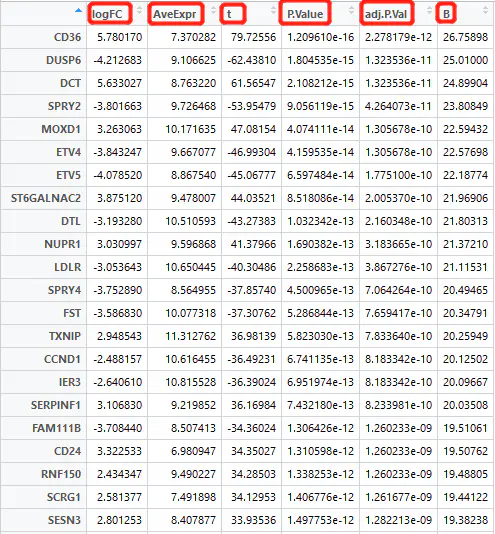The image size is (495, 534).
Task: Select the SERPINF1 row name
Action: click(56, 405)
